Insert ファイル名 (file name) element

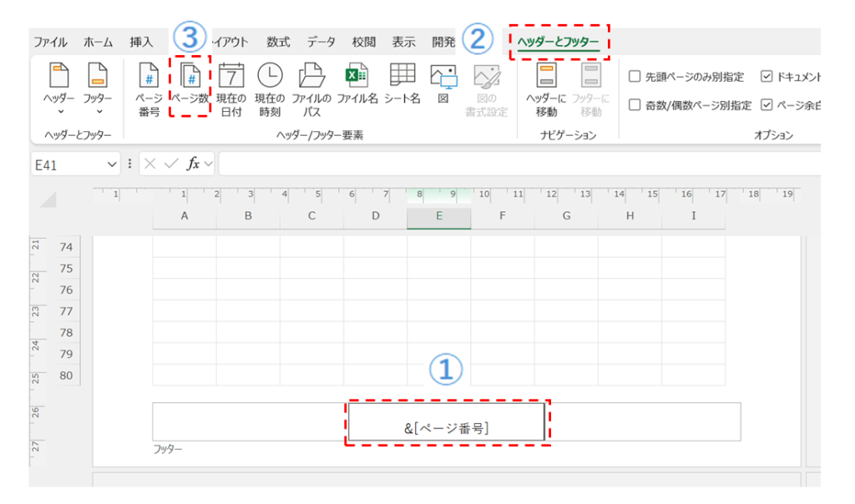pyautogui.click(x=357, y=88)
